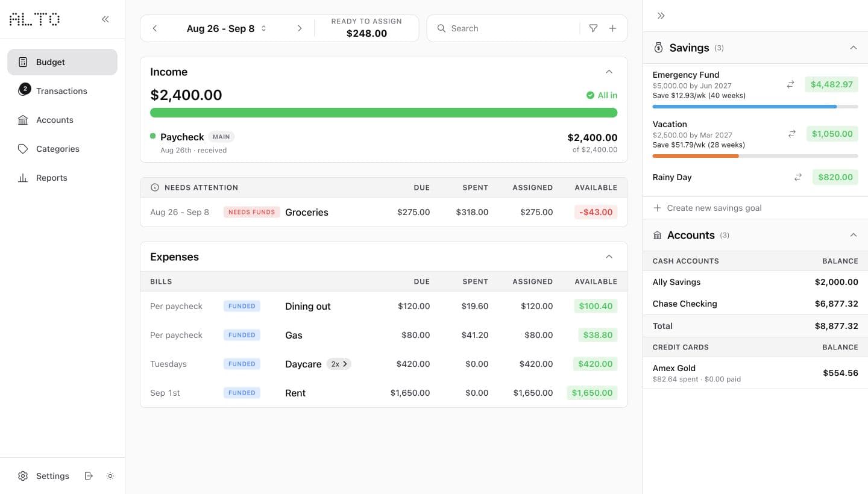Image resolution: width=868 pixels, height=494 pixels.
Task: Collapse the Savings panel
Action: [853, 48]
